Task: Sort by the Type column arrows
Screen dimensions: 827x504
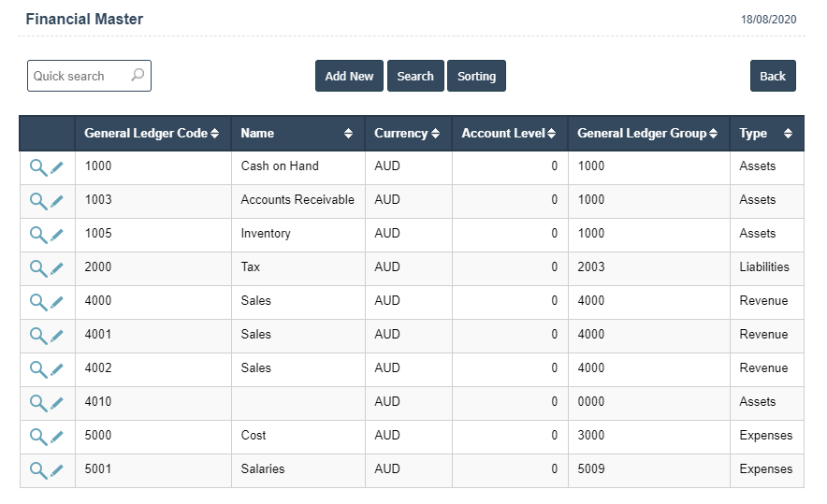Action: click(788, 134)
